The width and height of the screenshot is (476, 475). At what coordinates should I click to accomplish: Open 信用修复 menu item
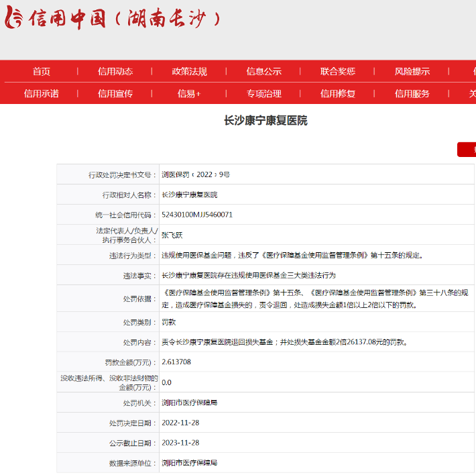click(x=338, y=93)
